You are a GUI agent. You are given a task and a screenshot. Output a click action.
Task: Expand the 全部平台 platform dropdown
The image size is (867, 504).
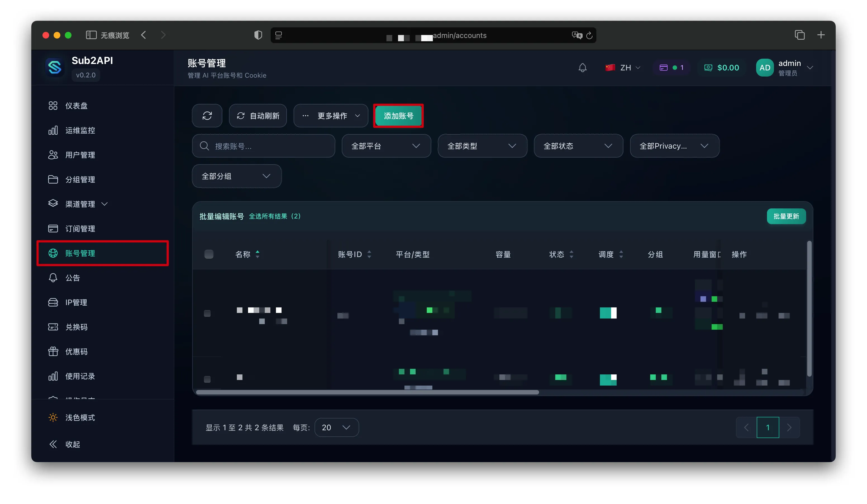coord(386,146)
